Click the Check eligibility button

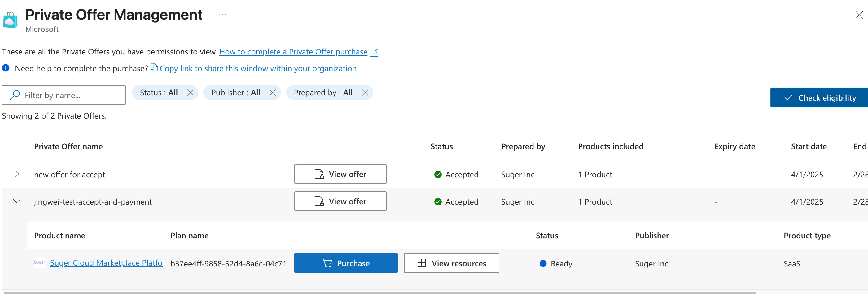pyautogui.click(x=819, y=98)
